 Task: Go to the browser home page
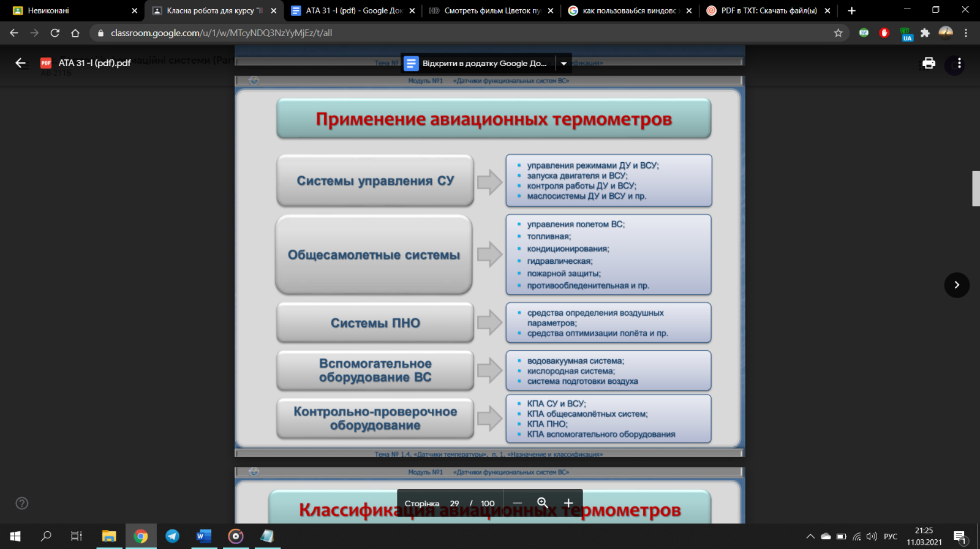point(75,33)
